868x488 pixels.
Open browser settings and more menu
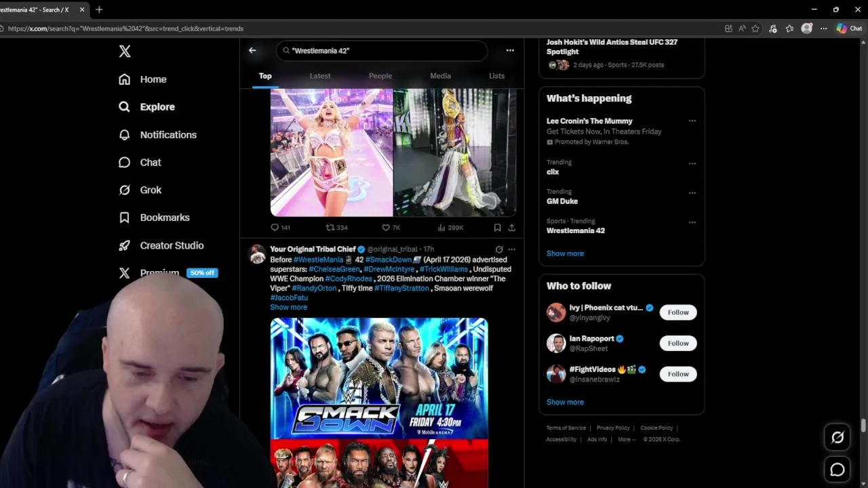pos(823,28)
